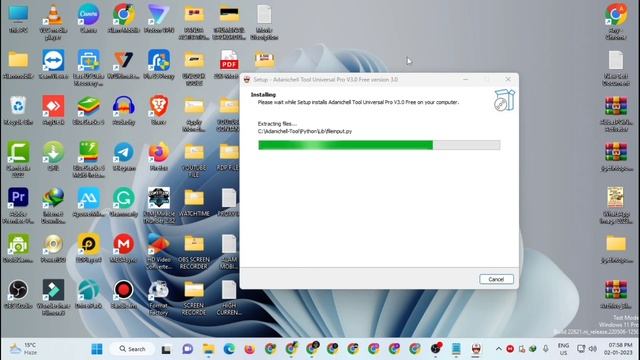
Task: Show hidden system tray icons
Action: click(498, 349)
